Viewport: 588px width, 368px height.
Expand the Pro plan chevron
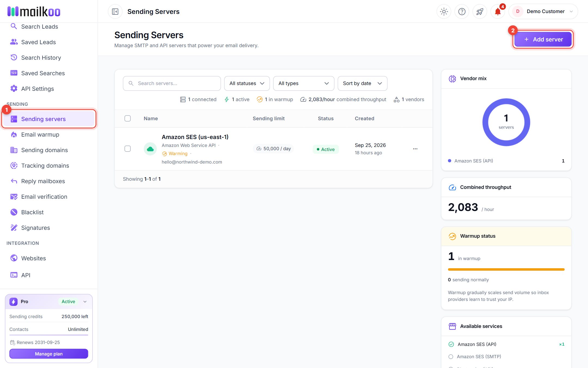click(x=85, y=301)
